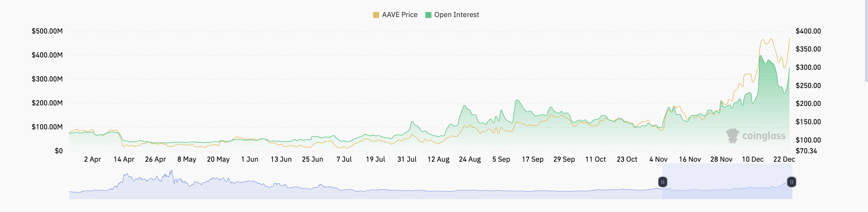Grab the left range slider handle
This screenshot has width=868, height=212.
(663, 182)
